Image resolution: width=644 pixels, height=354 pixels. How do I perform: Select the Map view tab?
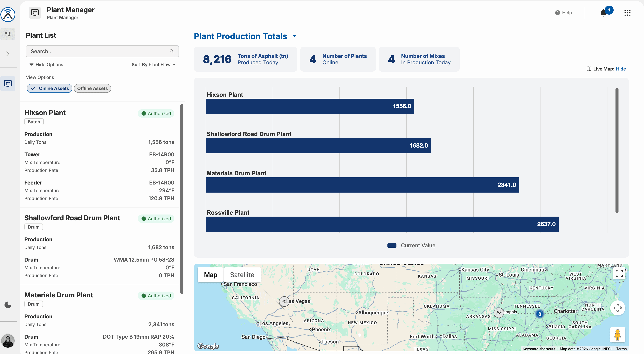tap(210, 275)
